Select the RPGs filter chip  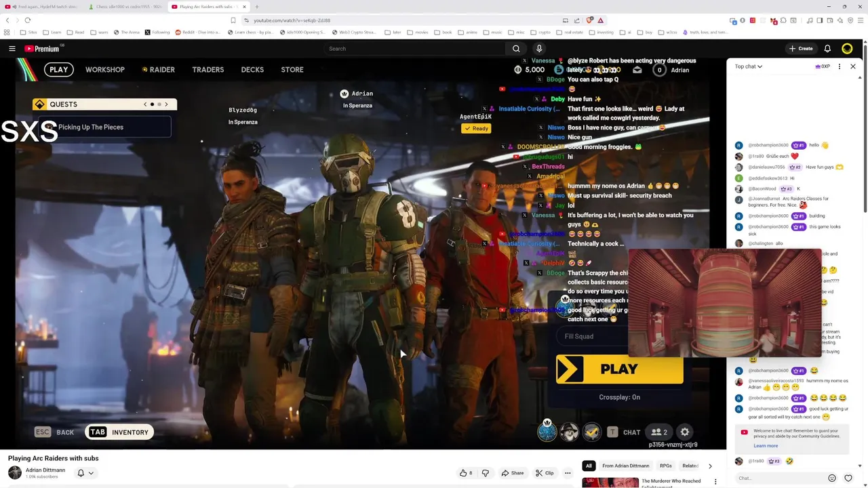click(x=666, y=466)
